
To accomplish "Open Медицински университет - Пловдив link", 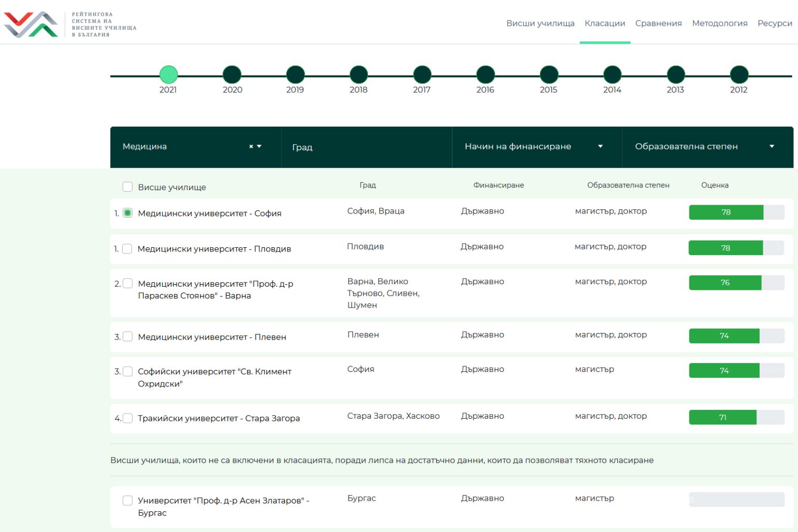I will coord(214,249).
